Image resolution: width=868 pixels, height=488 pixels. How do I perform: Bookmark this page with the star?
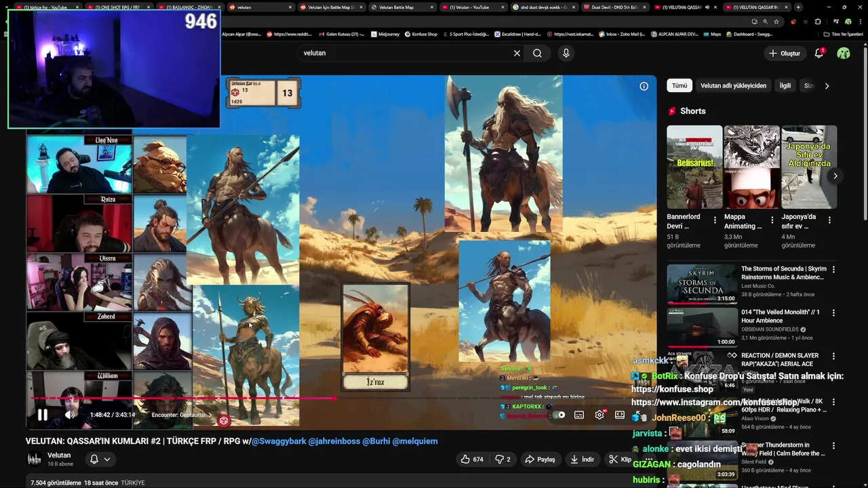pos(776,21)
